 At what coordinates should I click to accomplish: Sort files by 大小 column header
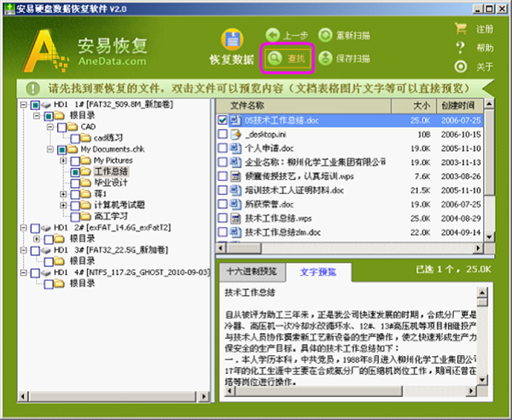(421, 106)
